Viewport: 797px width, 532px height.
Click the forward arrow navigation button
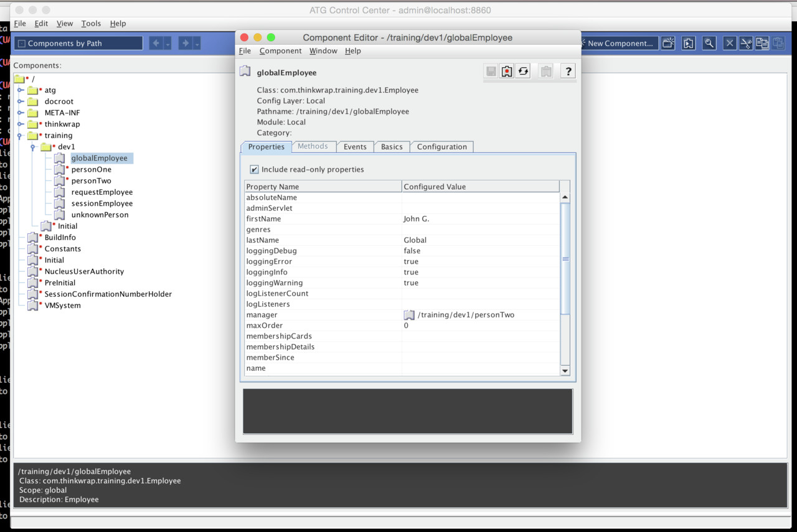(184, 43)
